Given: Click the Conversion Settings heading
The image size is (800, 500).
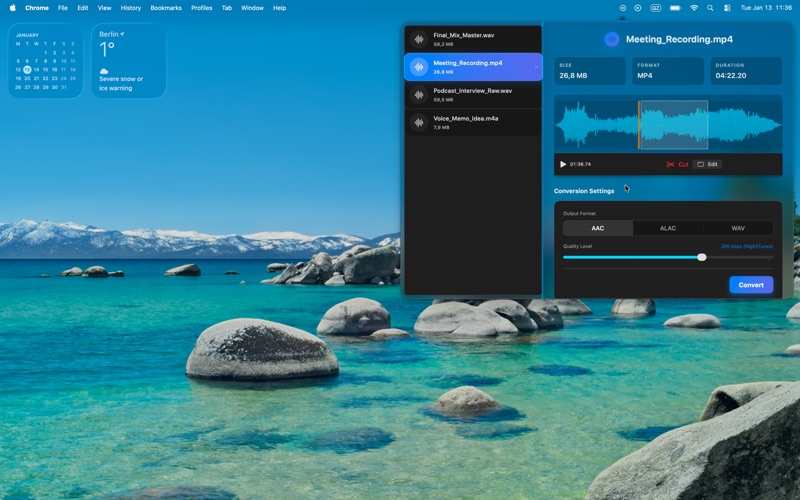Looking at the screenshot, I should pyautogui.click(x=584, y=191).
